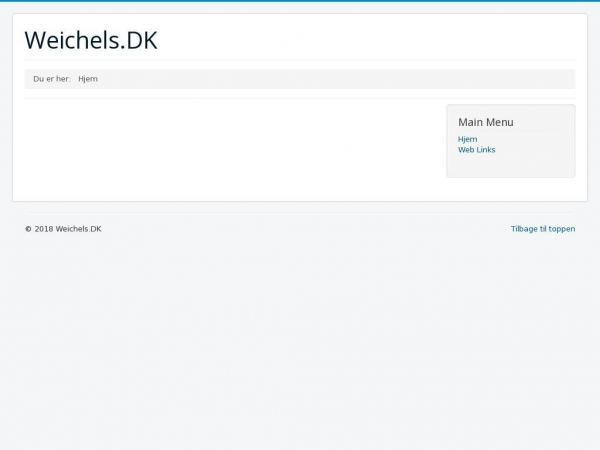Viewport: 600px width, 450px height.
Task: Select the Hjem breadcrumb entry
Action: tap(88, 79)
